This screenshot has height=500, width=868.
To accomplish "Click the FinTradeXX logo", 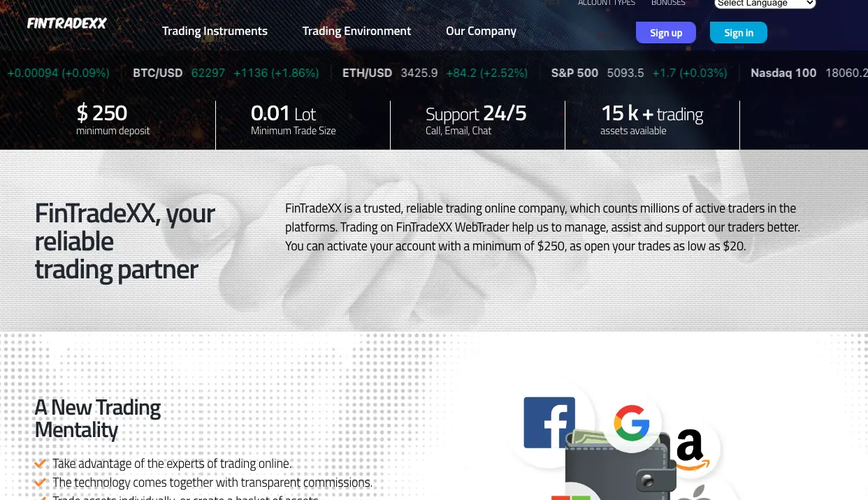I will point(67,23).
